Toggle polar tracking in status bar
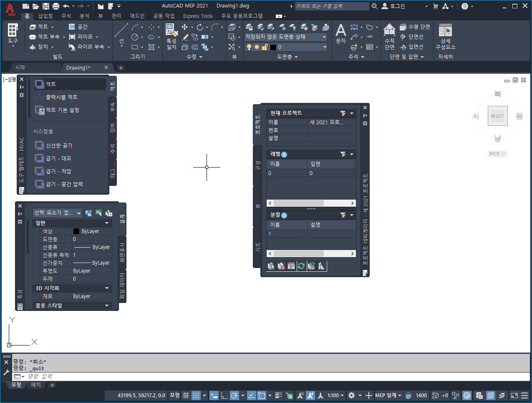The width and height of the screenshot is (532, 403). pos(234,395)
